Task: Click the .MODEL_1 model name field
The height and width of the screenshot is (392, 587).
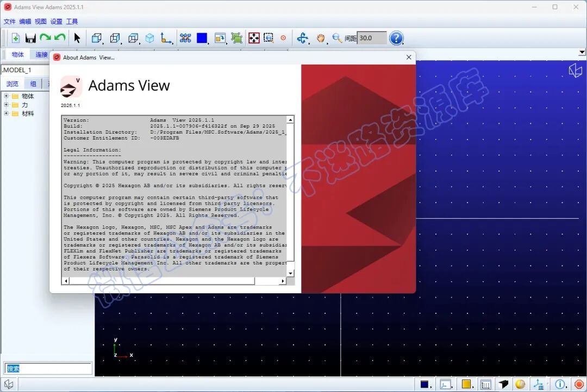Action: pyautogui.click(x=24, y=70)
